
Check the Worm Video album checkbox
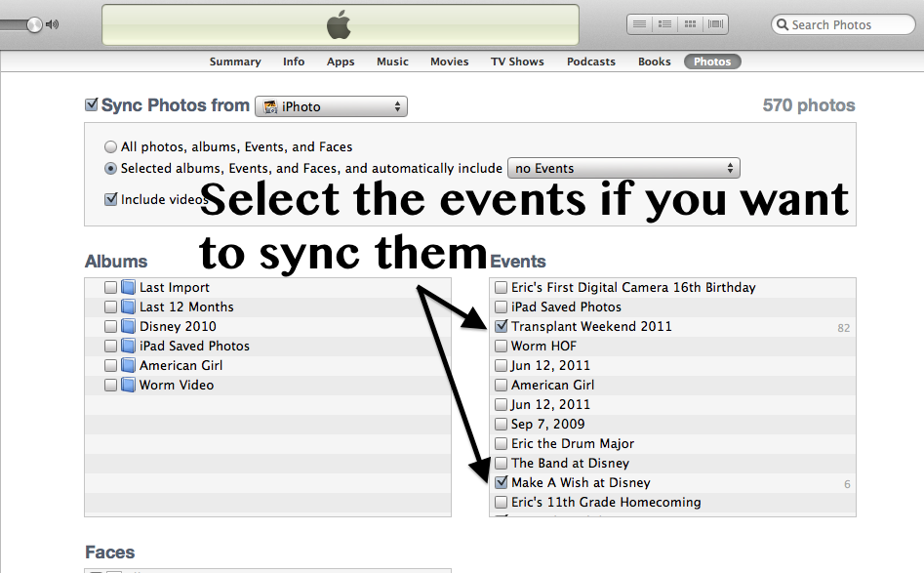point(110,385)
